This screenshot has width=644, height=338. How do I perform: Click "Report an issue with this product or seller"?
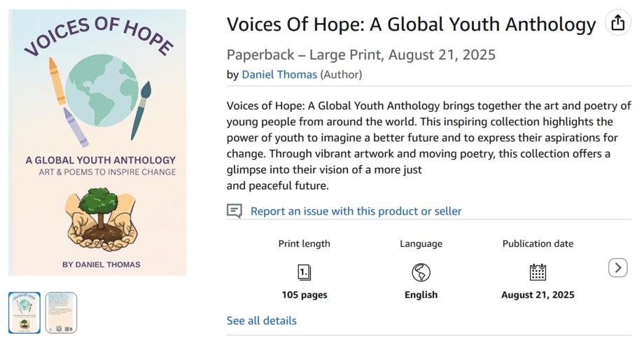coord(356,211)
